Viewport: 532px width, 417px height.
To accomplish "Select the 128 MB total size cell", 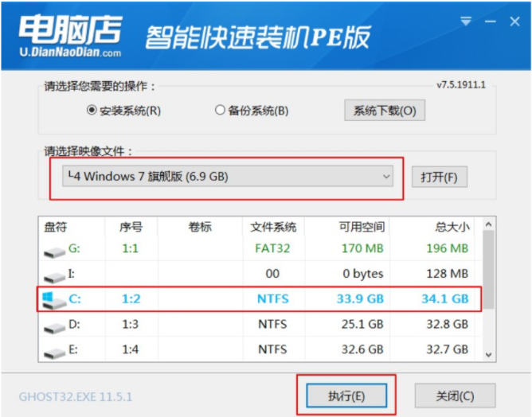I will point(447,274).
